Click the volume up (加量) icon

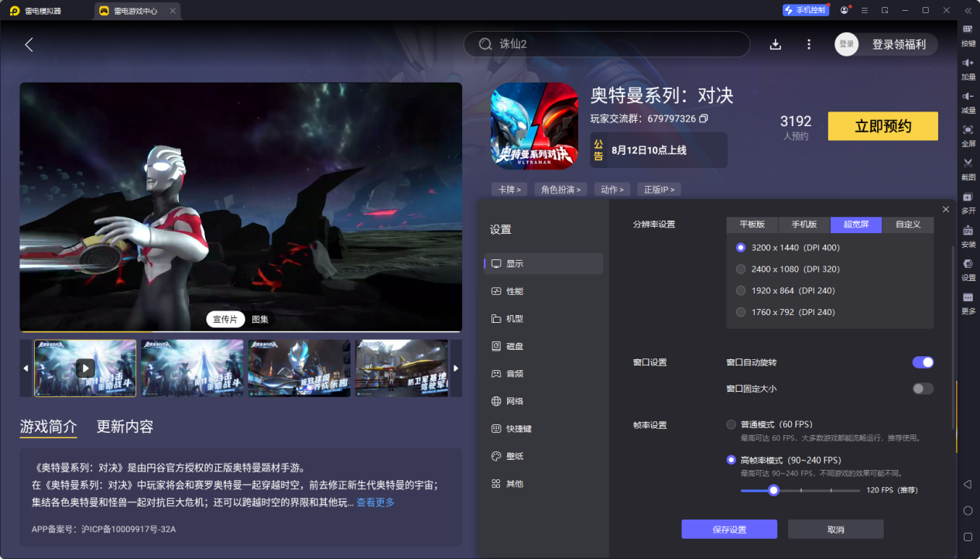point(968,63)
